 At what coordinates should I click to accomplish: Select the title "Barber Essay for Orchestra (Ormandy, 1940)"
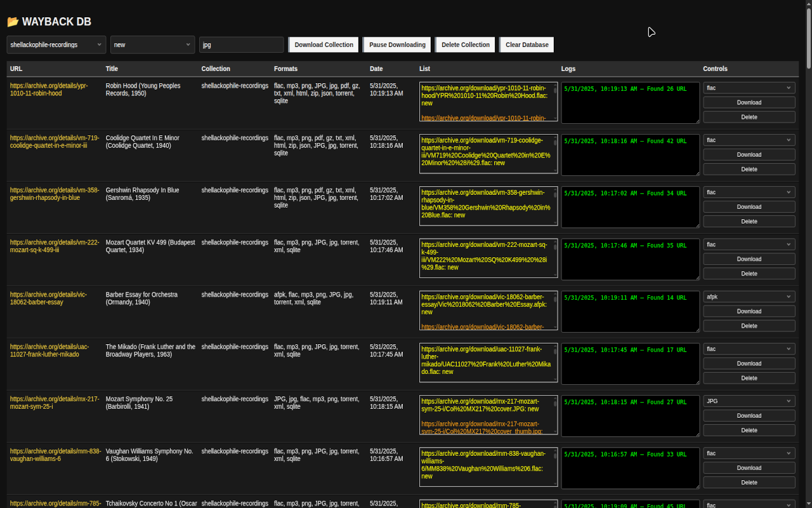141,298
